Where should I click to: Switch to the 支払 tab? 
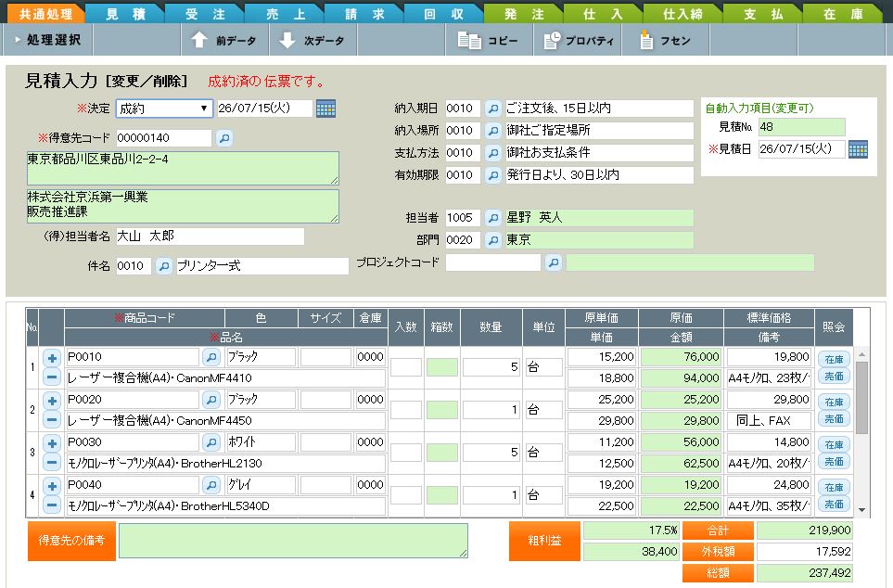(x=763, y=13)
